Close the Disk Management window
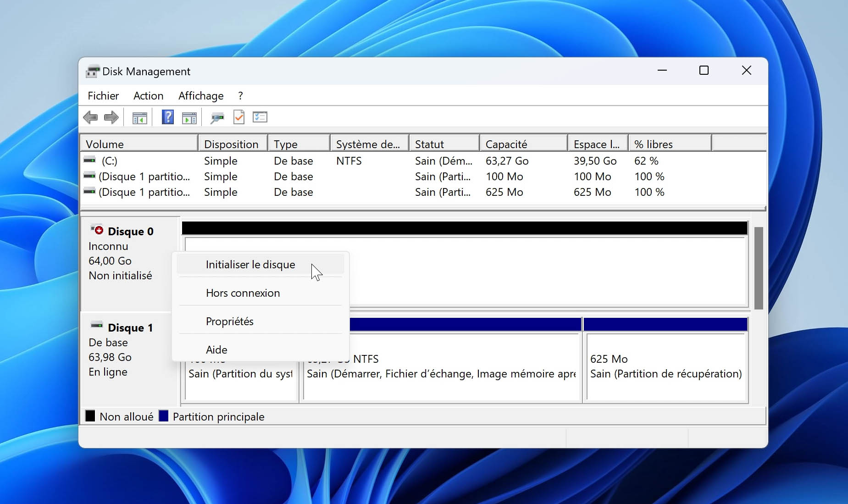The height and width of the screenshot is (504, 848). point(747,70)
